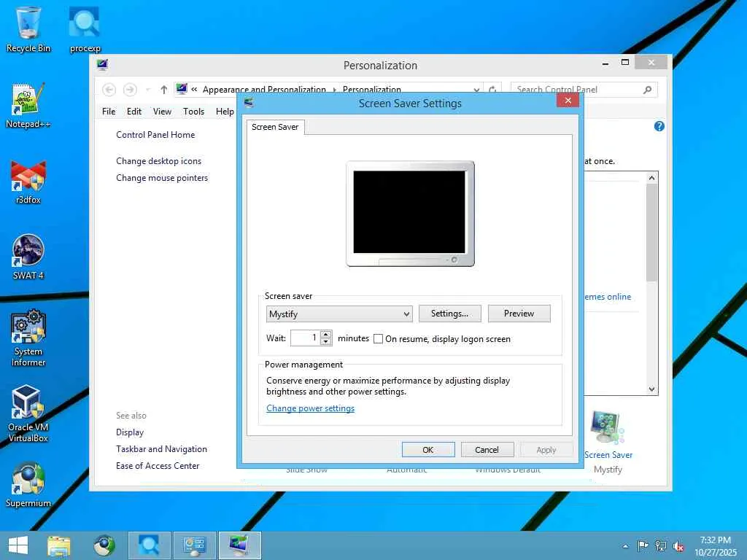
Task: Open the Change power settings link
Action: click(x=310, y=408)
